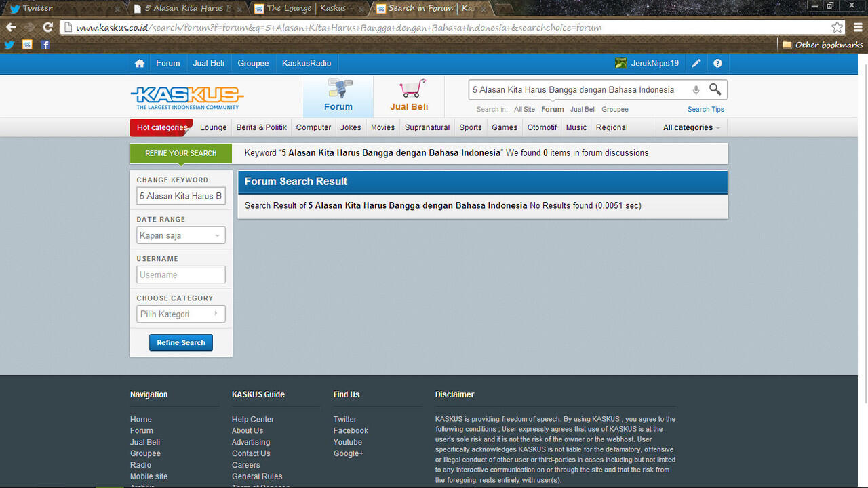Expand the All categories dropdown
Screen dimensions: 868x488
pyautogui.click(x=692, y=127)
